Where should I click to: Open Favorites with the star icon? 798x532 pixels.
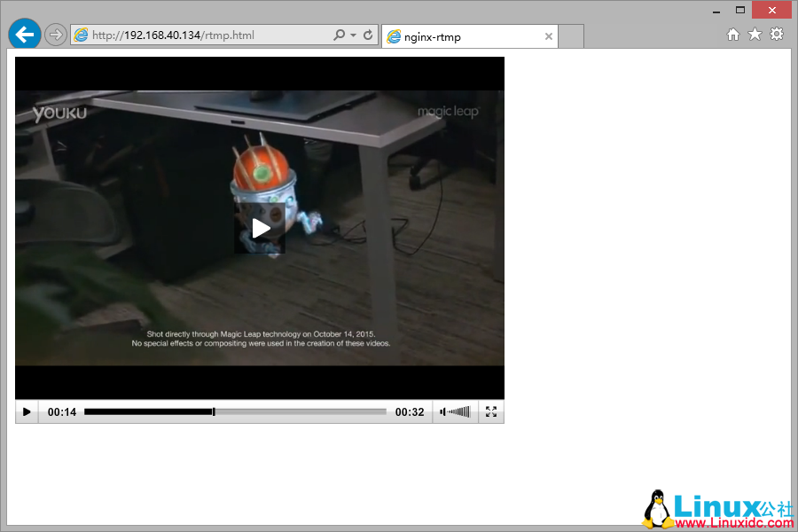click(x=755, y=35)
